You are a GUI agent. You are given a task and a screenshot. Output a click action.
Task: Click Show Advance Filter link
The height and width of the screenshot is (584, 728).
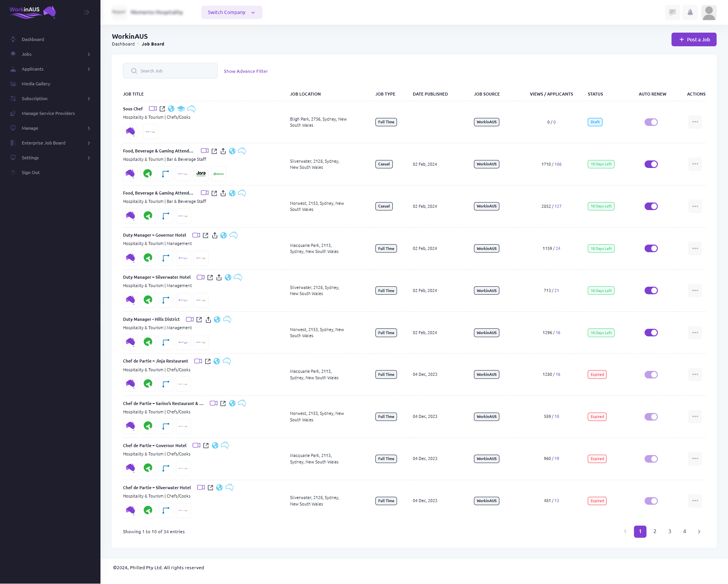coord(246,71)
